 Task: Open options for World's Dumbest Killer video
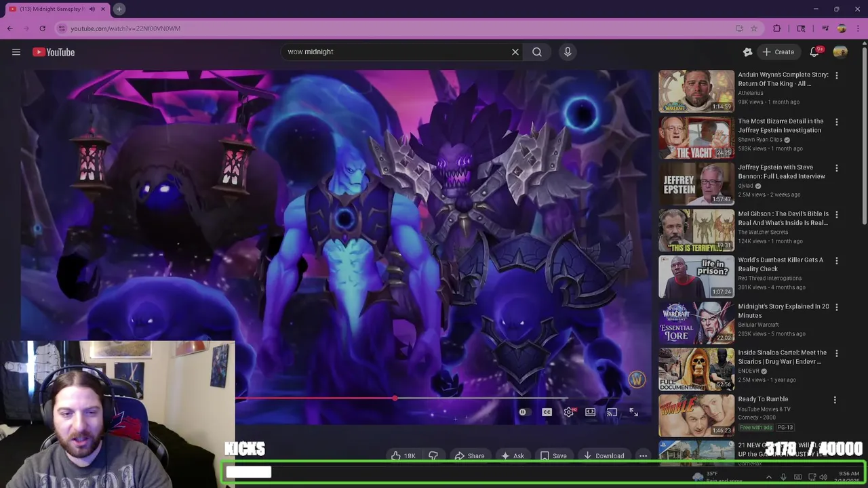pyautogui.click(x=837, y=261)
